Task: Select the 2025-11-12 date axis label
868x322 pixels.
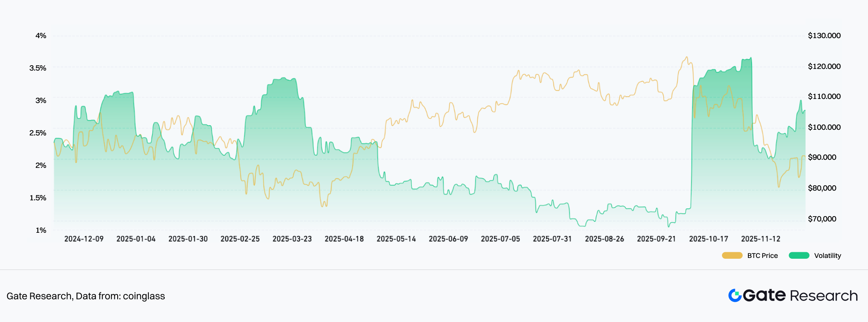Action: [761, 239]
